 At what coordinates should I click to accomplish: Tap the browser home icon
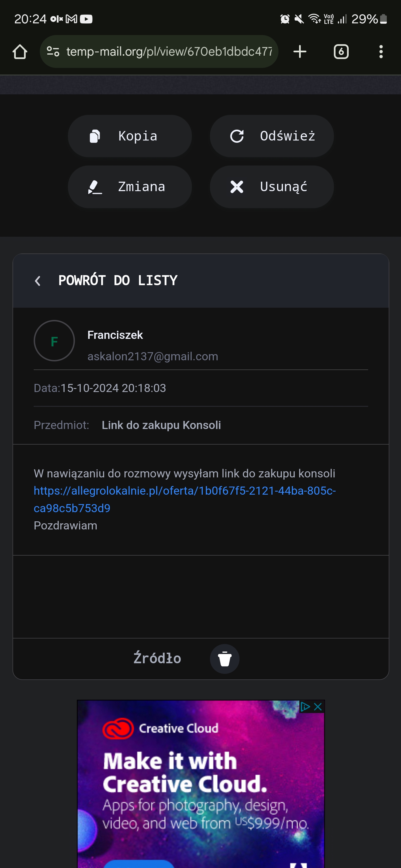(x=20, y=52)
